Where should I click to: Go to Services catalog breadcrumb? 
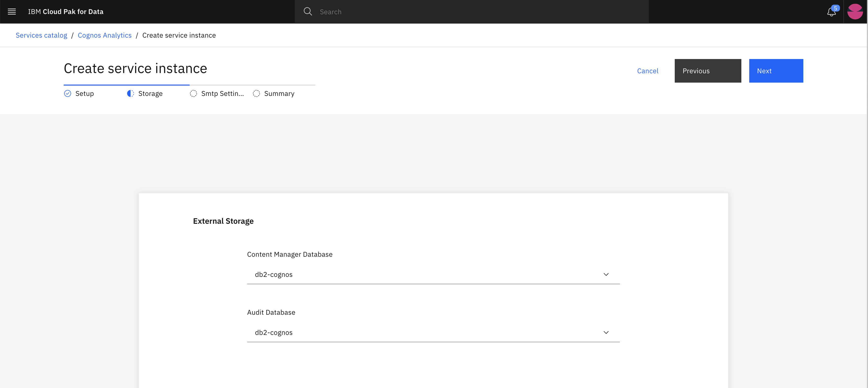coord(42,35)
